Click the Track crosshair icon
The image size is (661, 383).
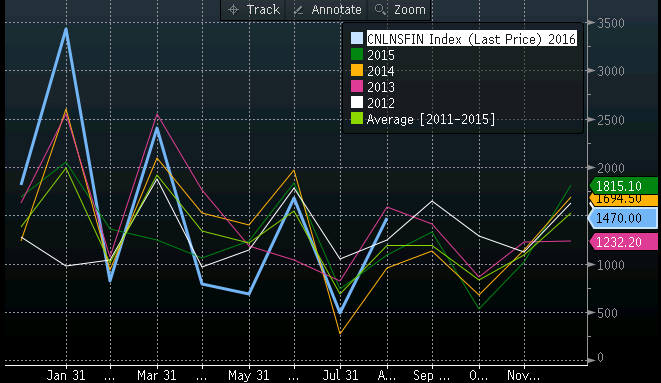[234, 9]
